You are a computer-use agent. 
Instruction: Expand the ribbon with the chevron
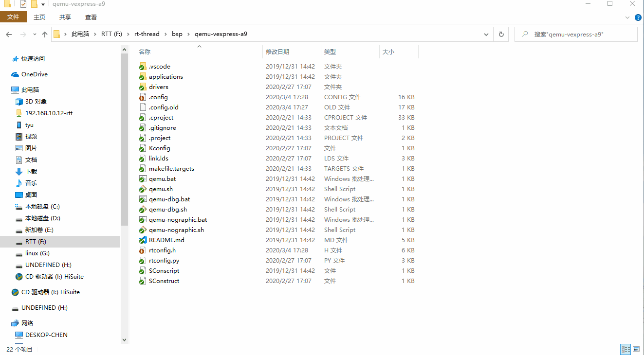[x=627, y=17]
